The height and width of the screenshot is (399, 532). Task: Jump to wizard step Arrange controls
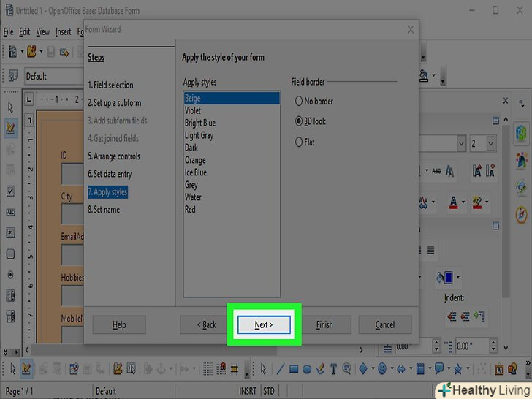pos(113,156)
